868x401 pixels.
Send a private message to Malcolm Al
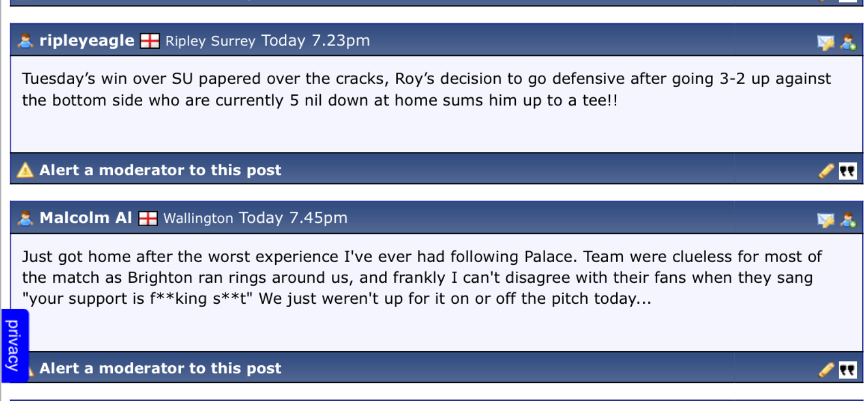(x=826, y=220)
